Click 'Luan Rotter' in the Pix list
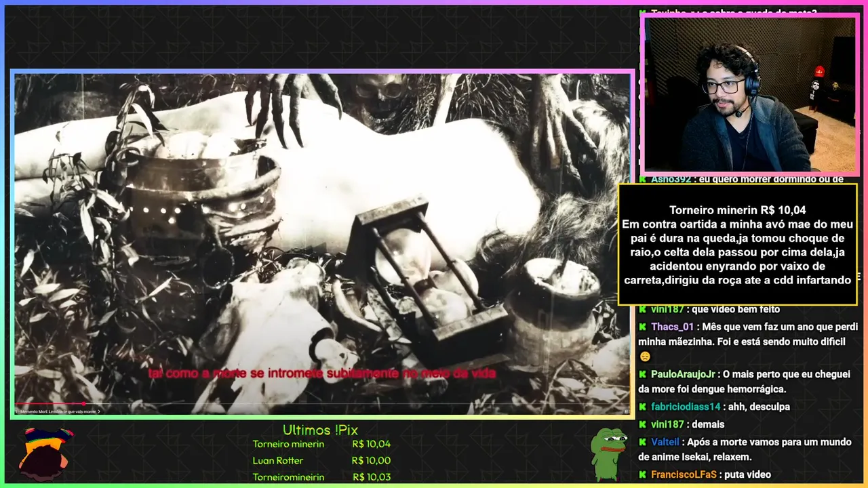The width and height of the screenshot is (868, 488). (278, 461)
